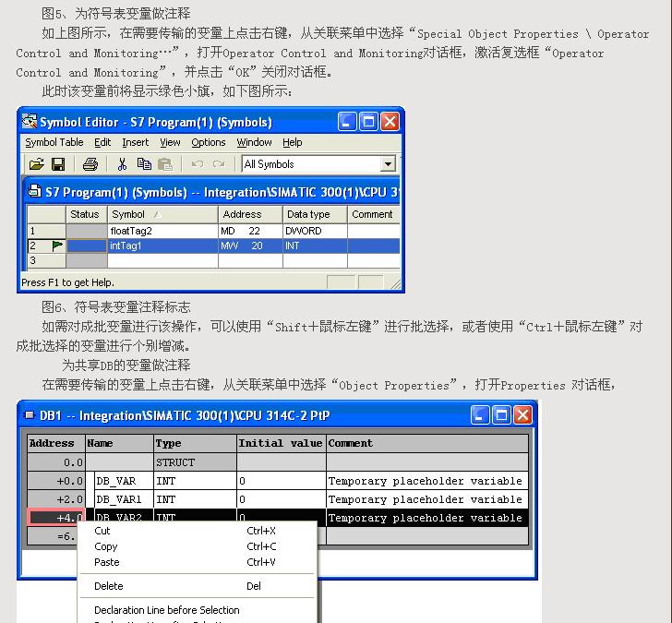Choose Paste from the context menu
The height and width of the screenshot is (623, 672).
(198, 562)
